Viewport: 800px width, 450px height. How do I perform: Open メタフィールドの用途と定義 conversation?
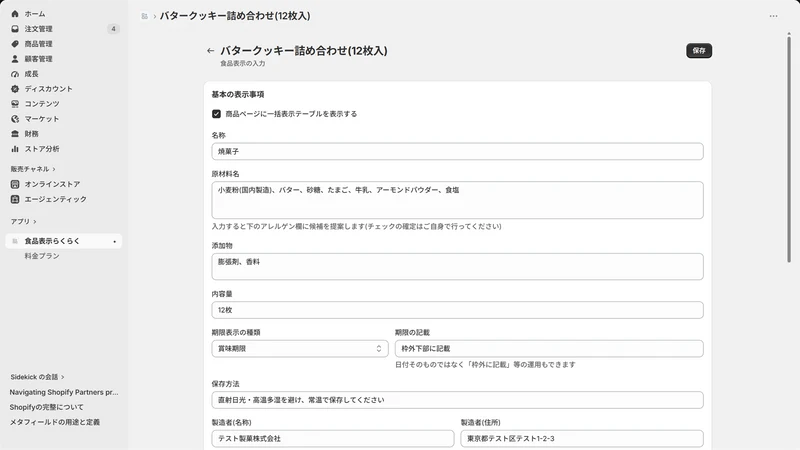(x=55, y=422)
